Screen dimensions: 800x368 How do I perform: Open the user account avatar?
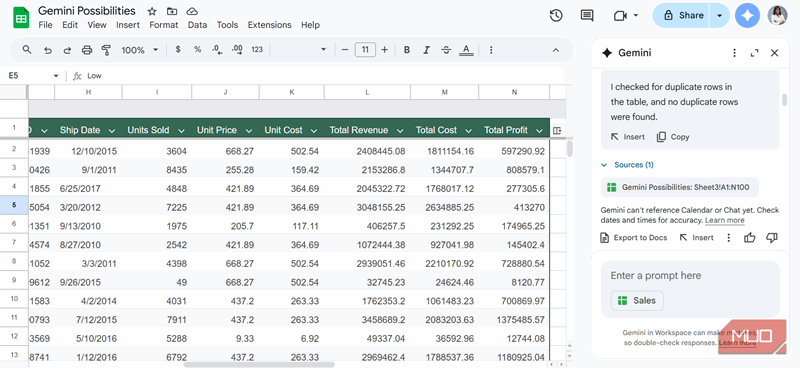[x=778, y=16]
